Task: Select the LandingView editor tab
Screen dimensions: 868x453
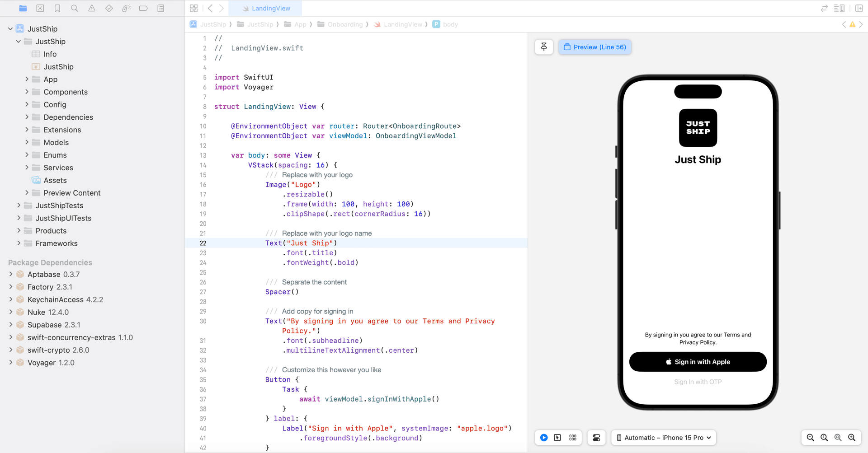Action: (265, 8)
